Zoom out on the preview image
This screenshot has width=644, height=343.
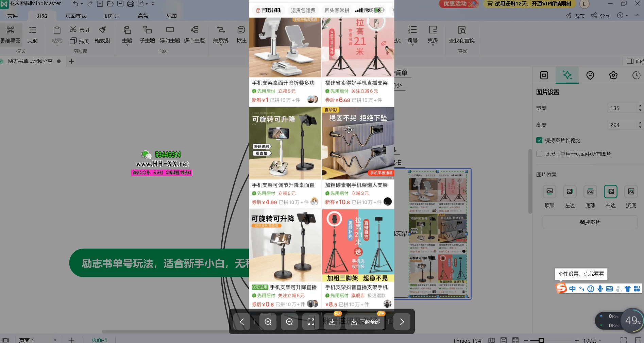coord(289,322)
